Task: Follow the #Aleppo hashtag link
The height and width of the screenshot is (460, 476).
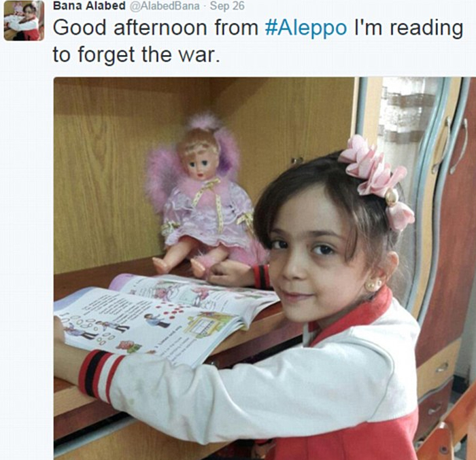Action: (x=306, y=29)
